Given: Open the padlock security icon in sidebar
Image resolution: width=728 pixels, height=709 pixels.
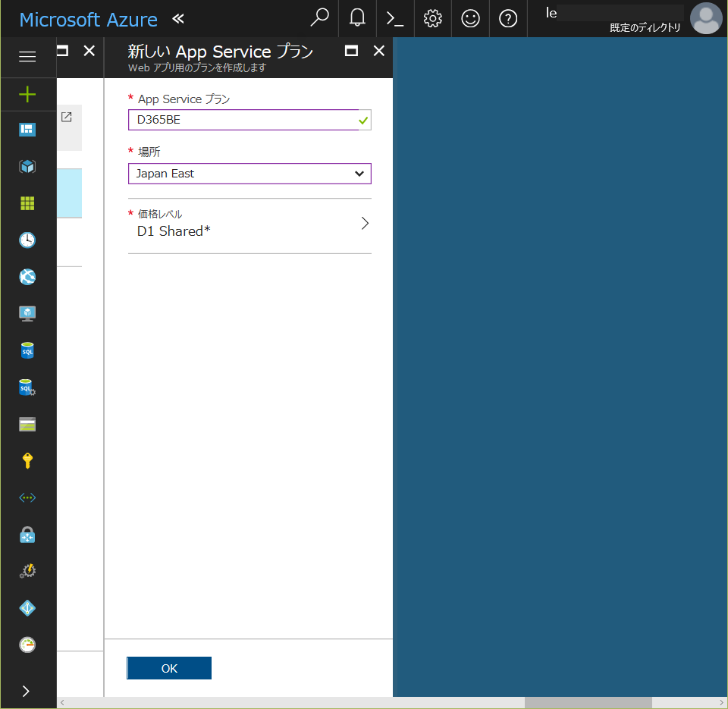Looking at the screenshot, I should (27, 535).
